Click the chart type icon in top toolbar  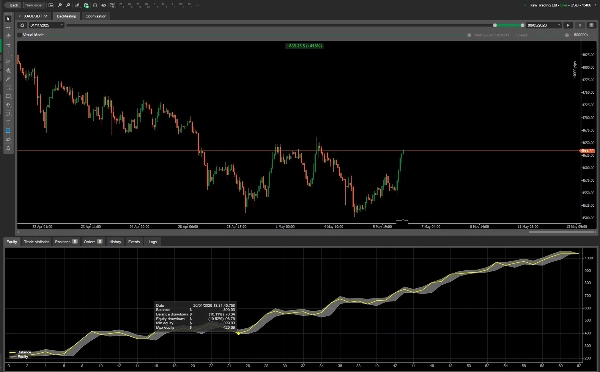(78, 5)
